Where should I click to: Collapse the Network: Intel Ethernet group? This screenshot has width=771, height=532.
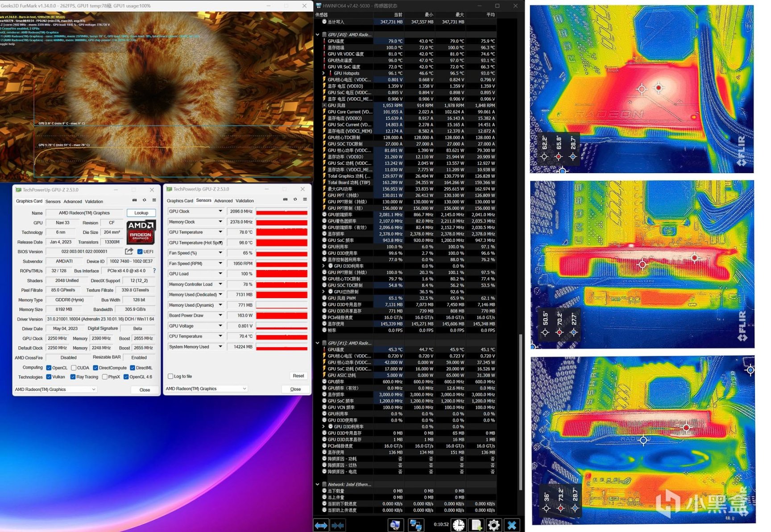tap(318, 484)
